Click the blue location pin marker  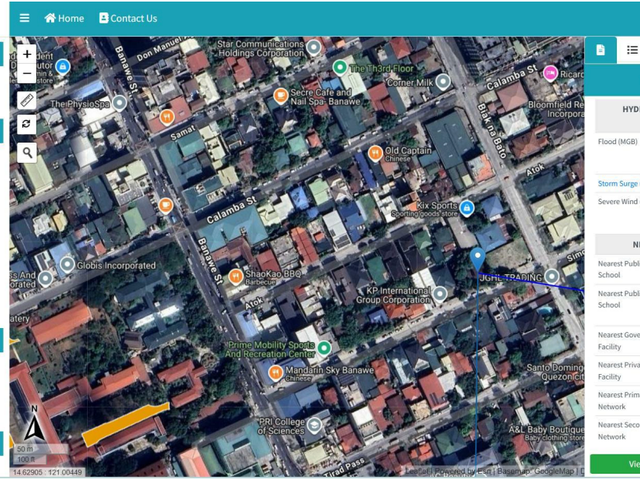coord(478,259)
